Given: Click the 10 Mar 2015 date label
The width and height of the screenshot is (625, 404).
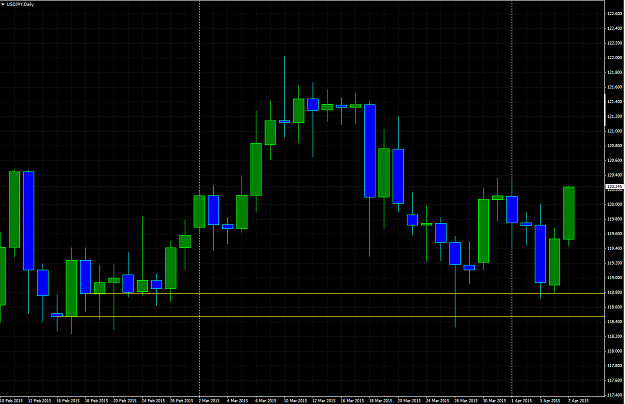Looking at the screenshot, I should coord(295,400).
